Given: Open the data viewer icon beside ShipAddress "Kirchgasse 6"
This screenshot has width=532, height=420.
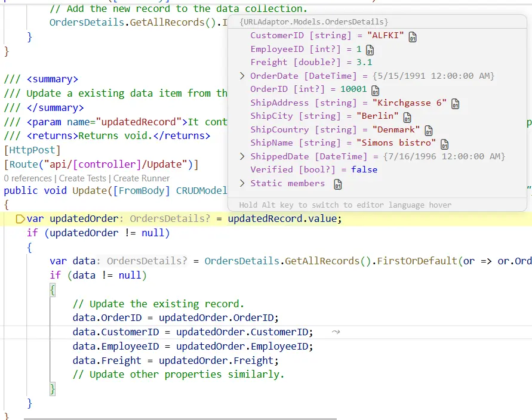Looking at the screenshot, I should [x=455, y=104].
